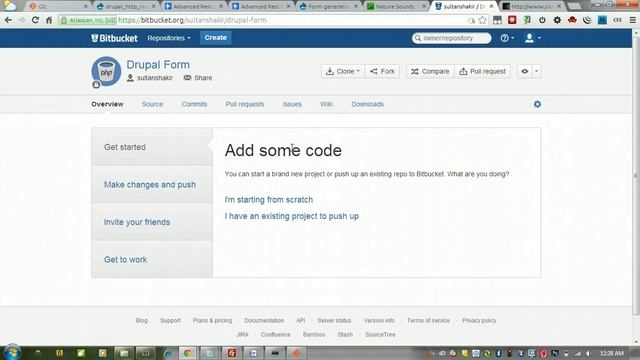Viewport: 640px width, 360px height.
Task: Open Server status footer link
Action: pos(334,320)
